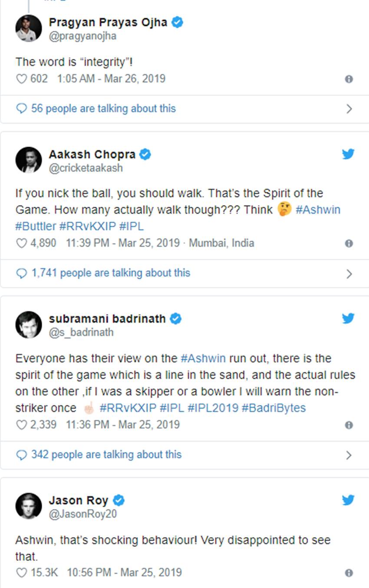Open info icon on Pragyan Ojha's tweet
369x588 pixels.
tap(349, 79)
